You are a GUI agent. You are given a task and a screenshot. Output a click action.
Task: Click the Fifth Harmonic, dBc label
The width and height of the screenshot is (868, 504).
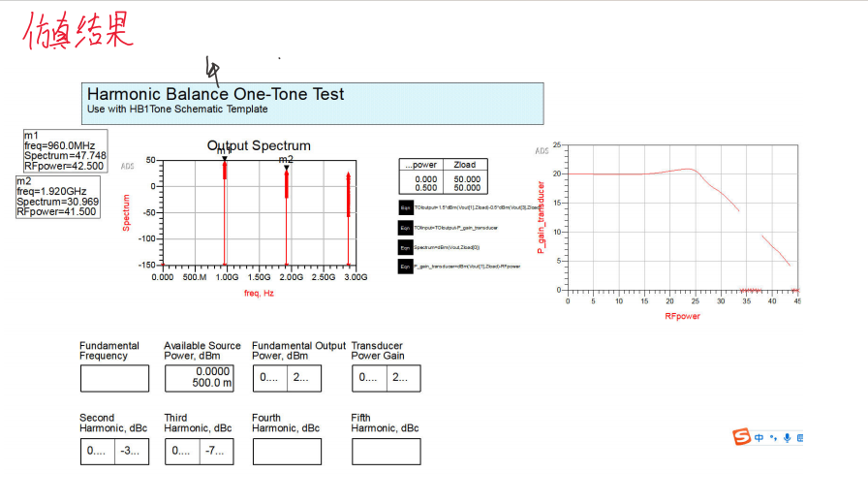point(385,424)
